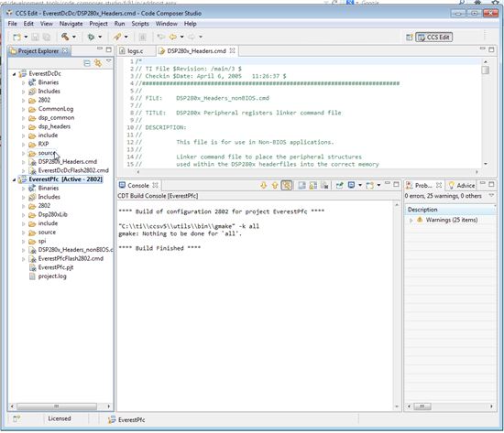Click the console Pin Console icon
504x433 pixels.
[x=339, y=185]
